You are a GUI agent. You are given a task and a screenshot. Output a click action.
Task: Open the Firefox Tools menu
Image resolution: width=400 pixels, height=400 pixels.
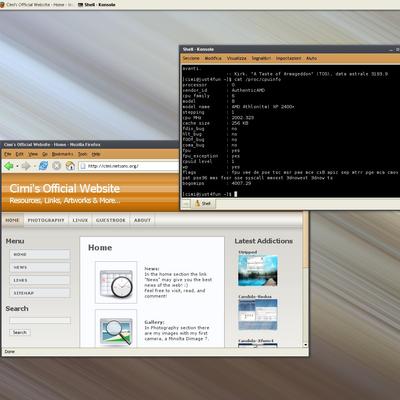pyautogui.click(x=82, y=154)
